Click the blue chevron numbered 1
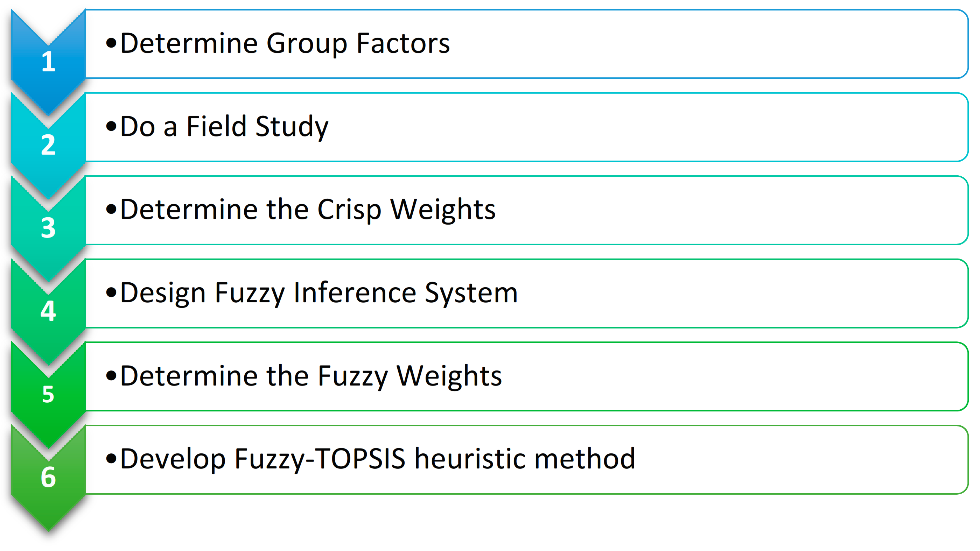 (x=48, y=61)
